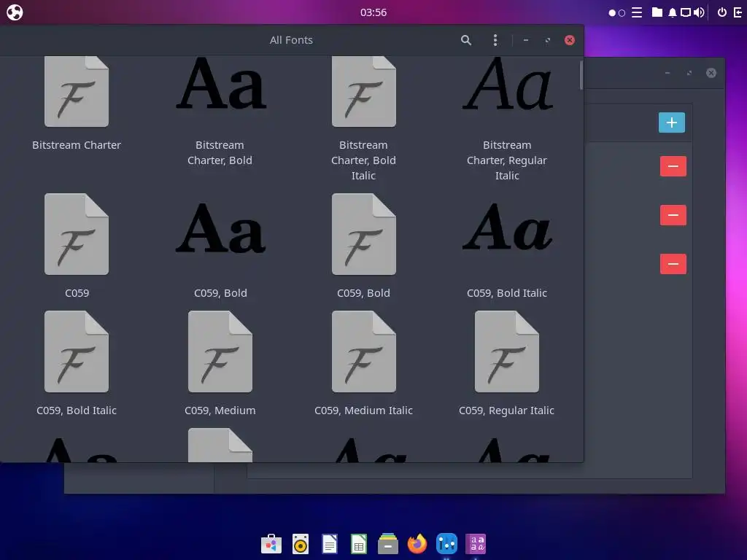This screenshot has width=747, height=560.
Task: Click the 03:56 clock in the panel
Action: 373,12
